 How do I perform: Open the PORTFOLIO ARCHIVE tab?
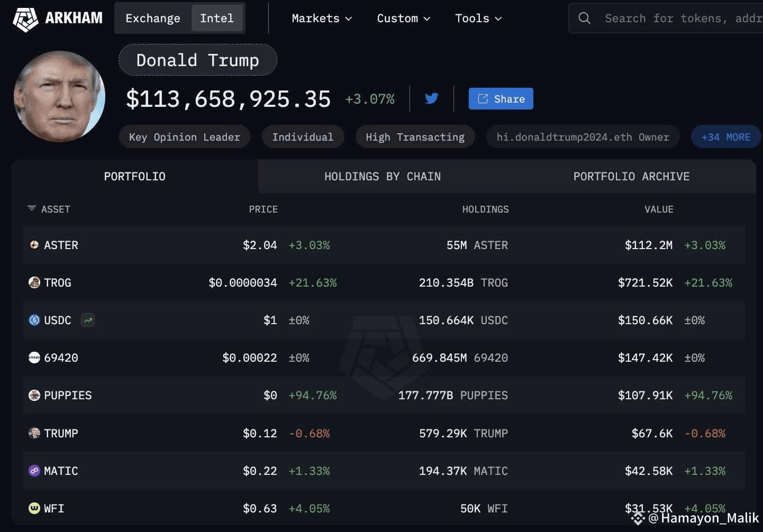click(x=631, y=176)
